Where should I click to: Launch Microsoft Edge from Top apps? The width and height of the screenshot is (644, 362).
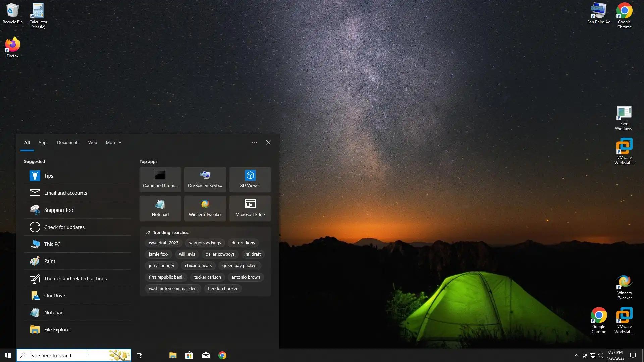point(250,208)
